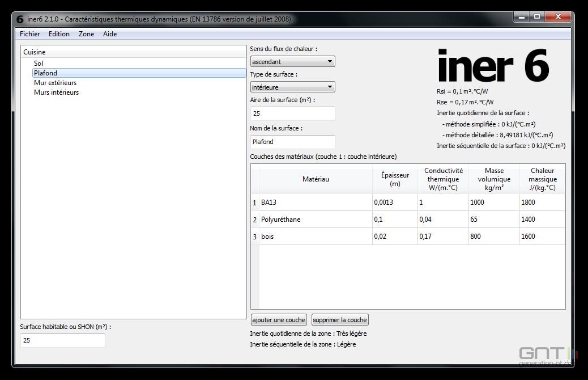Viewport: 588px width, 380px height.
Task: Click the ajouter une couche button
Action: [279, 319]
